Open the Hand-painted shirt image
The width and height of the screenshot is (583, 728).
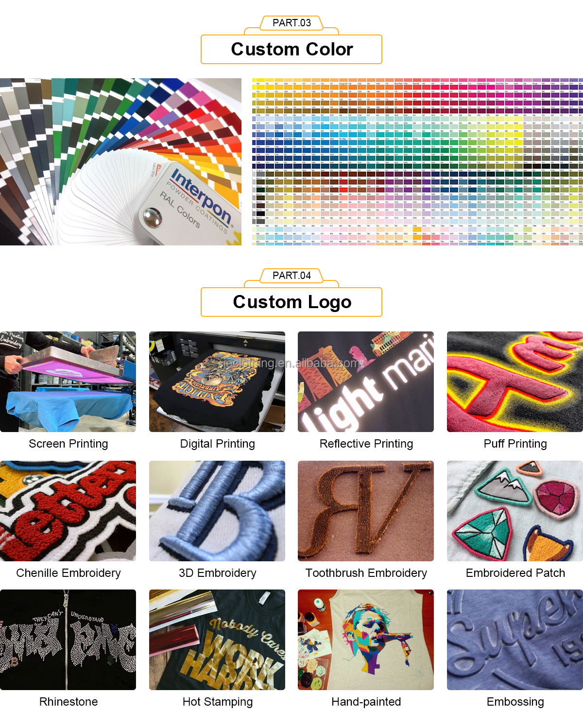pos(366,640)
